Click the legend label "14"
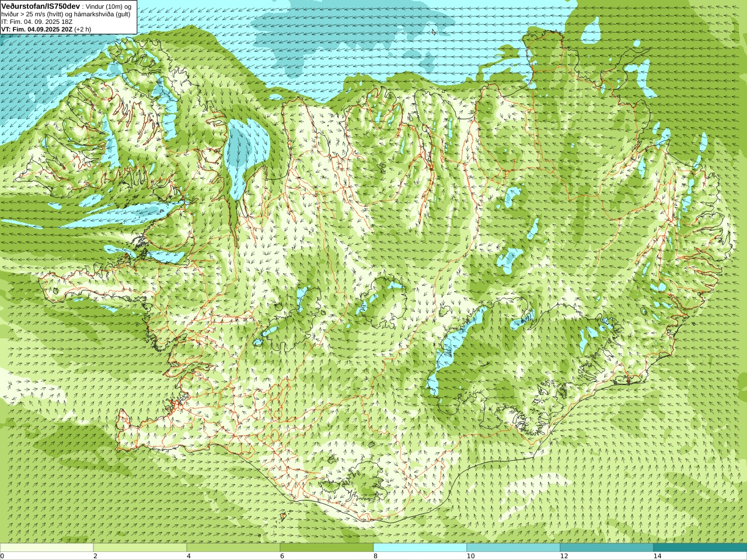Screen dimensions: 747x560 click(x=657, y=556)
